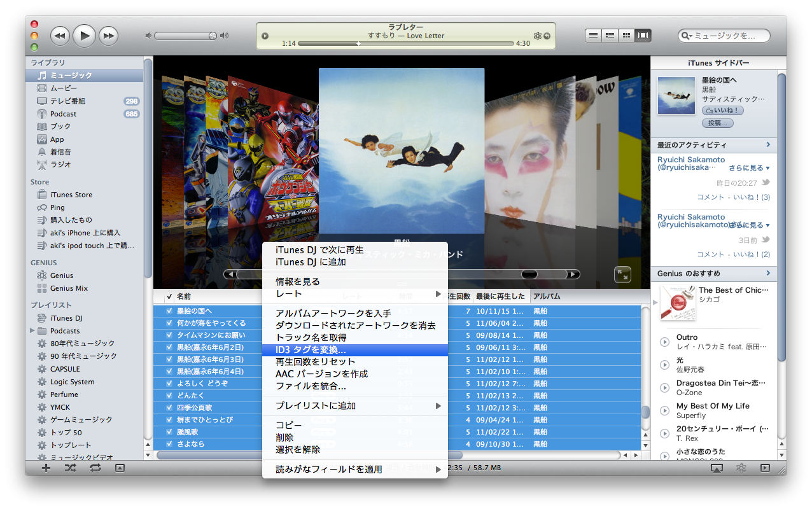Click the ミュージックを... search field
The image size is (812, 509).
724,36
